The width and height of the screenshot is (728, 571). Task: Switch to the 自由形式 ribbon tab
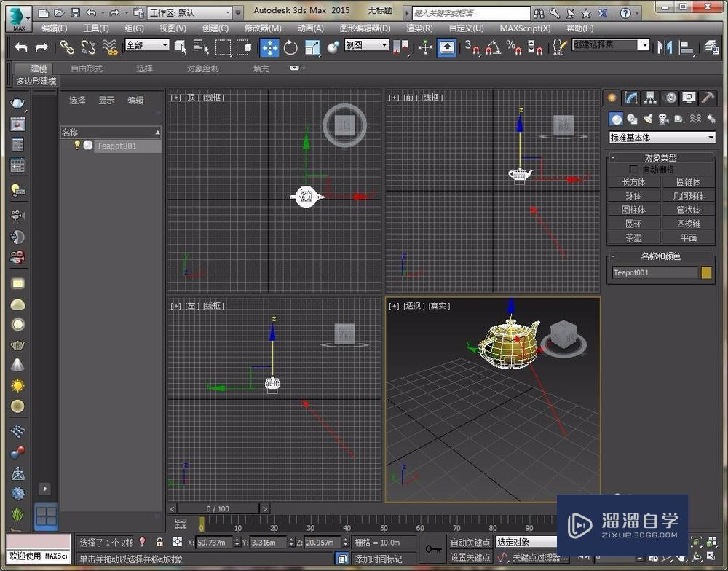[86, 68]
